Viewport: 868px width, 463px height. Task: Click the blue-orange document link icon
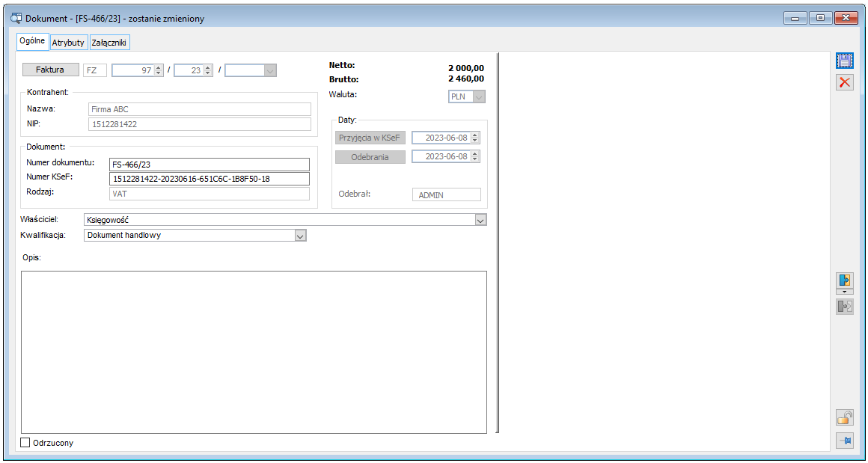[x=845, y=280]
